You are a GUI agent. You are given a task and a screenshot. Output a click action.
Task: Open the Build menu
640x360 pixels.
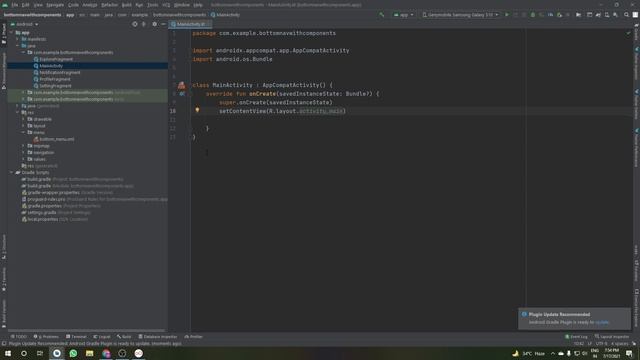[x=127, y=5]
